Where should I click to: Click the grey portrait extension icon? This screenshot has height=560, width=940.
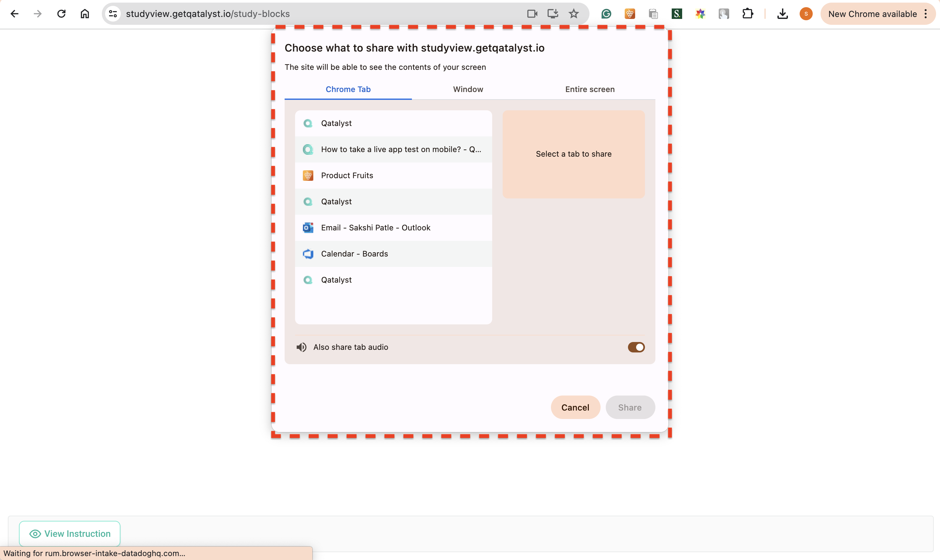(x=724, y=14)
